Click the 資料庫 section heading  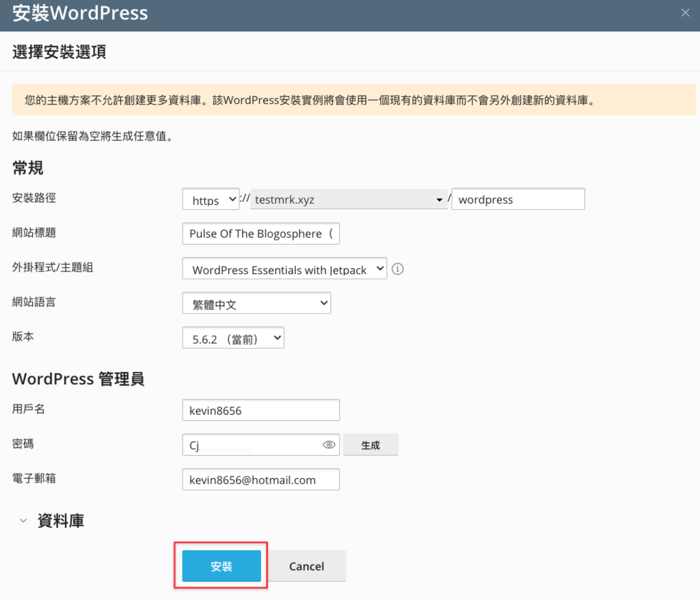[61, 521]
